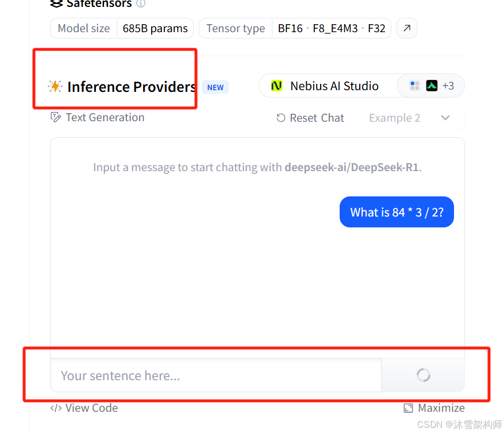Click the Text Generation pencil icon
The height and width of the screenshot is (433, 504).
(x=56, y=117)
